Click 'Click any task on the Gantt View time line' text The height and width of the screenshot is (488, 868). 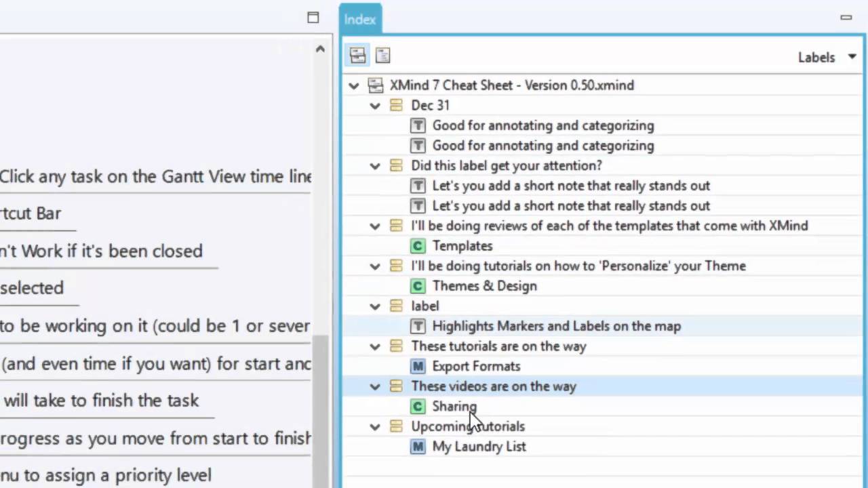155,177
